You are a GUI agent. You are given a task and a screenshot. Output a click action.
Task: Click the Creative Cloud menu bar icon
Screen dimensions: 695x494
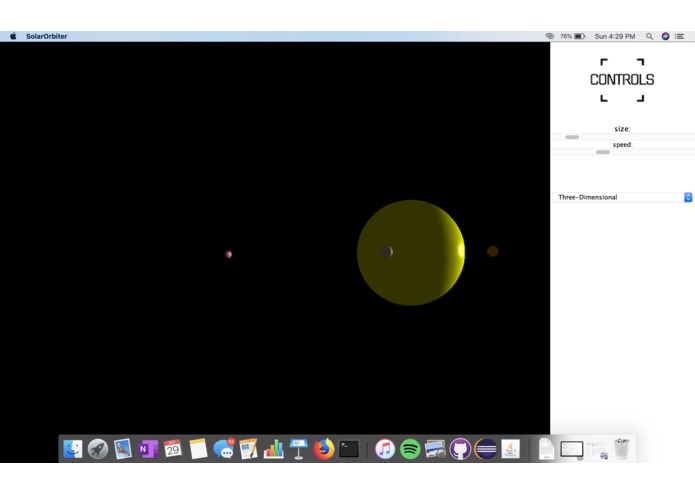[550, 36]
